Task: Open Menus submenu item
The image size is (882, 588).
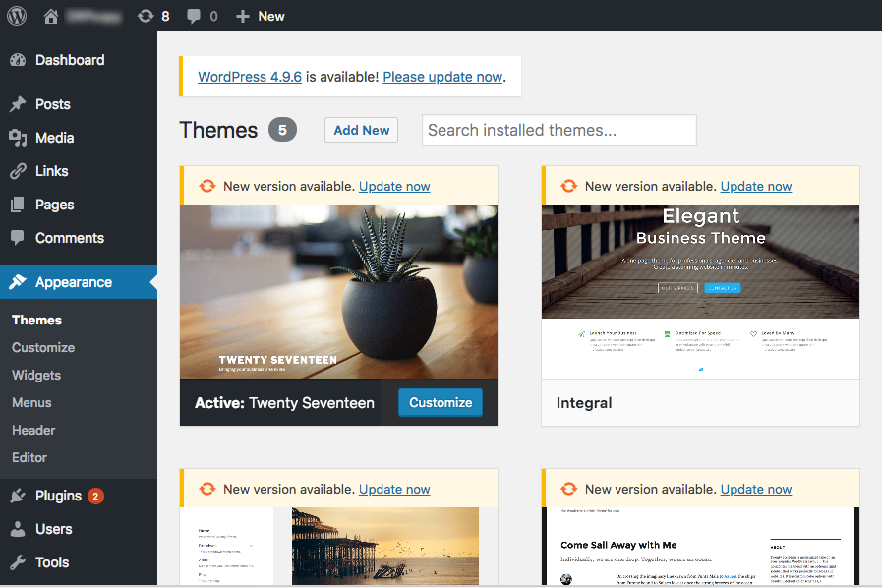Action: [31, 402]
